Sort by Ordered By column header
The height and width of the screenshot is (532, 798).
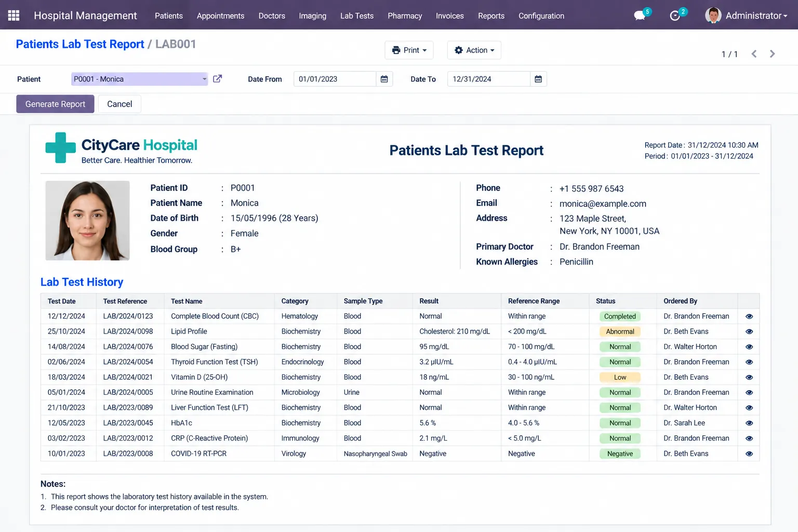(680, 301)
